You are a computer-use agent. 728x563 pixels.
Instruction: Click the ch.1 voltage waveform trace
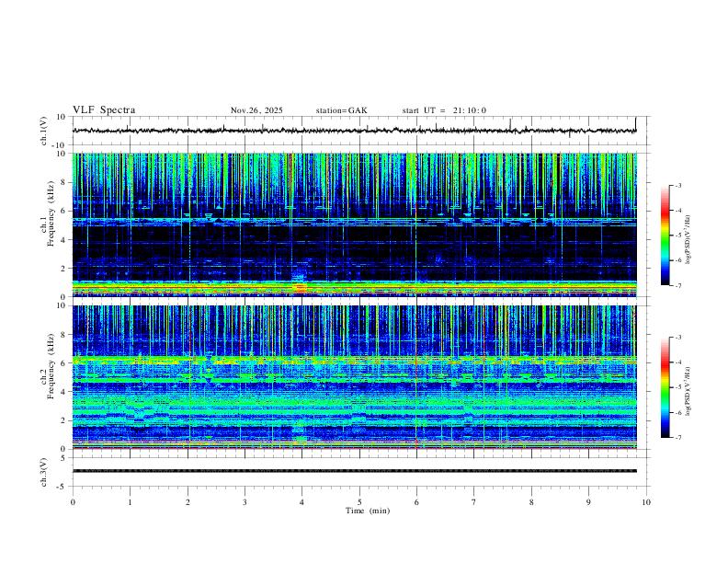[354, 130]
